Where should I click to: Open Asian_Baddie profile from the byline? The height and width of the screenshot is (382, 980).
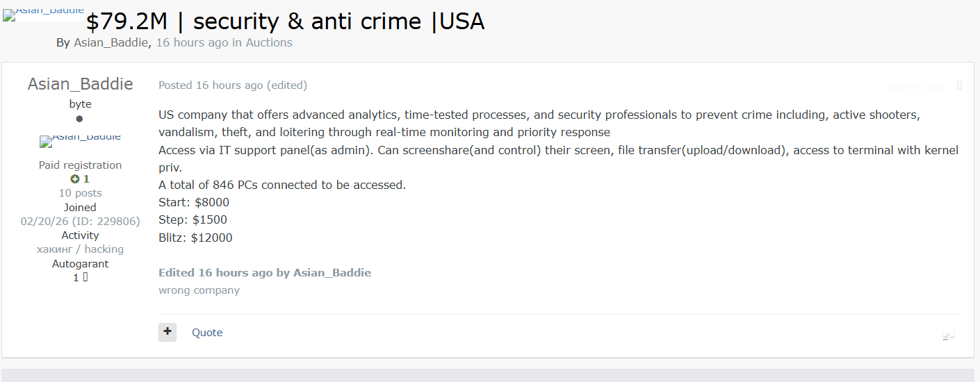111,42
